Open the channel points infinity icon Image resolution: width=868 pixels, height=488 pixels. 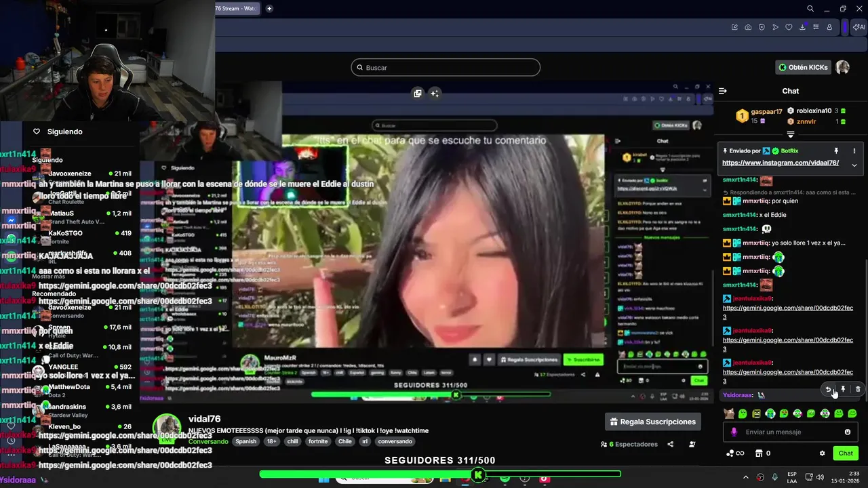[x=735, y=453]
